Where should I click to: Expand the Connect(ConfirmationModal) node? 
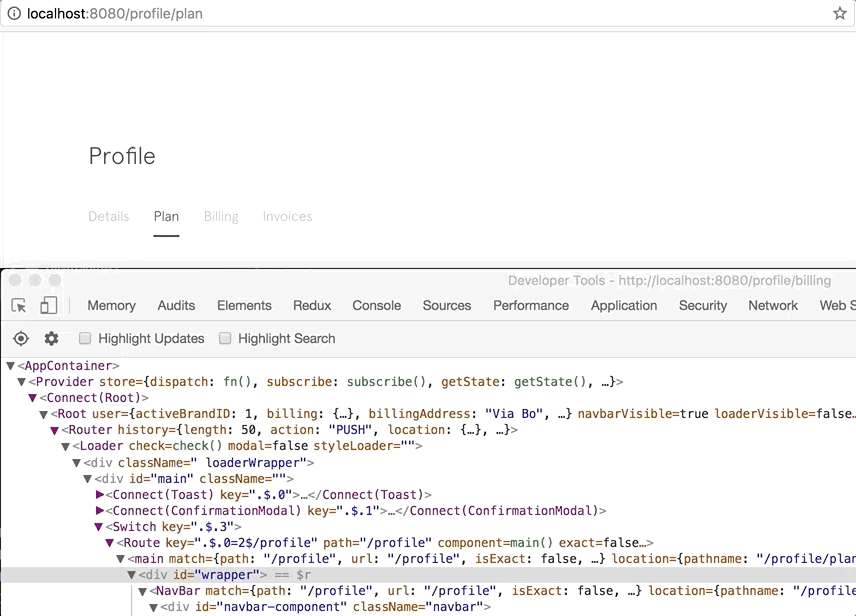(x=99, y=511)
